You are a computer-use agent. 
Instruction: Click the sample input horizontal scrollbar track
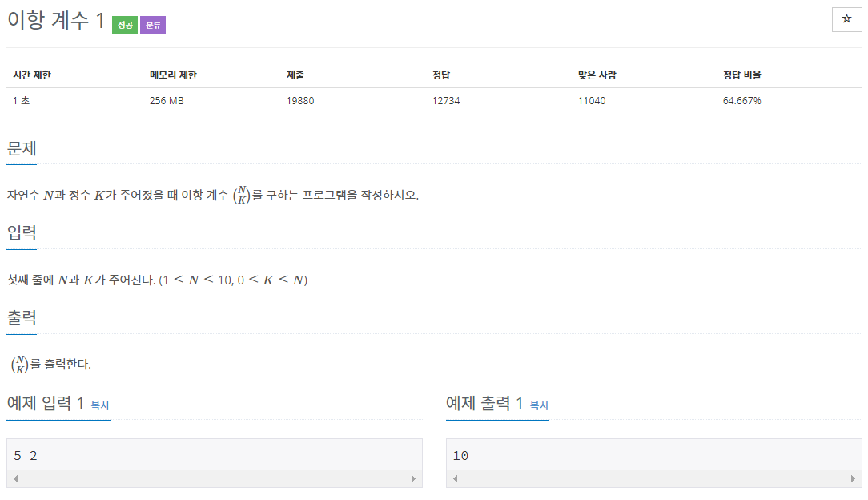[x=215, y=478]
